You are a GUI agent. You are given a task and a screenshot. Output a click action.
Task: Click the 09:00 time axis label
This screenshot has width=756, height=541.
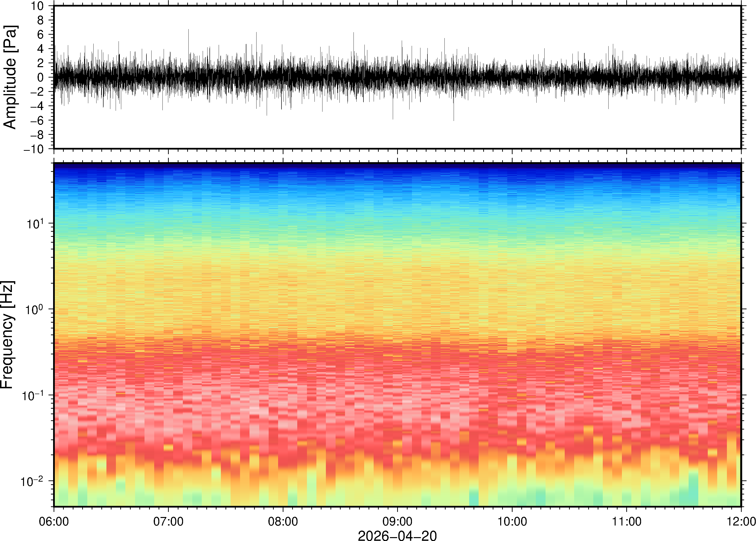point(397,521)
